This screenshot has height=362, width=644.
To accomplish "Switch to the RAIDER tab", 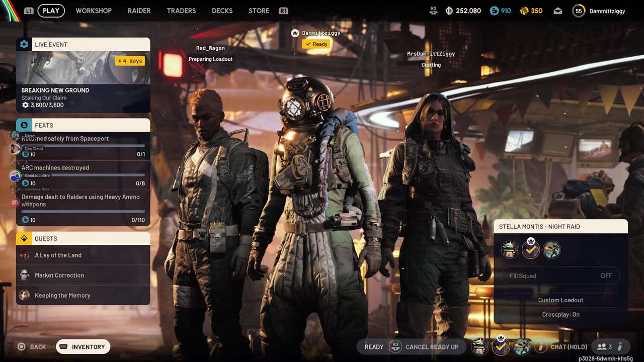I will point(139,11).
